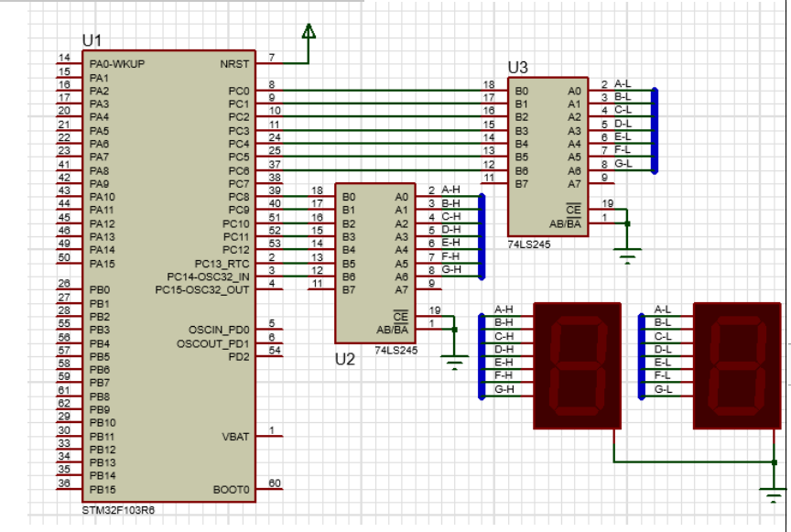This screenshot has height=532, width=791.
Task: Click the B7 pin label on U2
Action: 349,290
